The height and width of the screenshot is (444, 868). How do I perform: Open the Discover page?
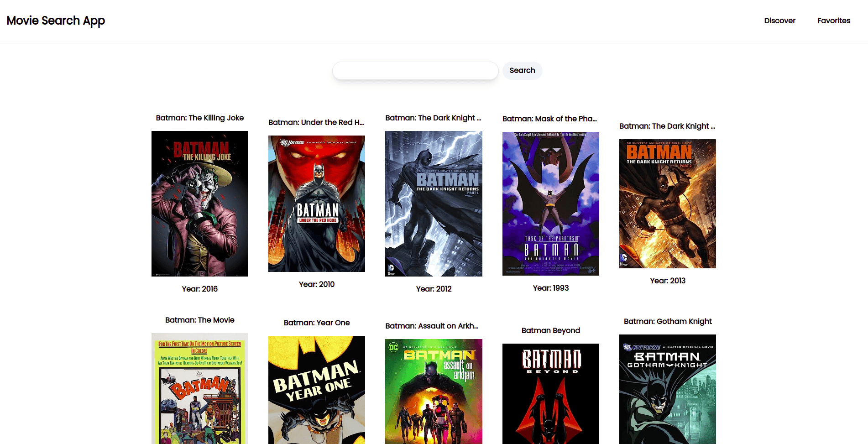coord(779,21)
